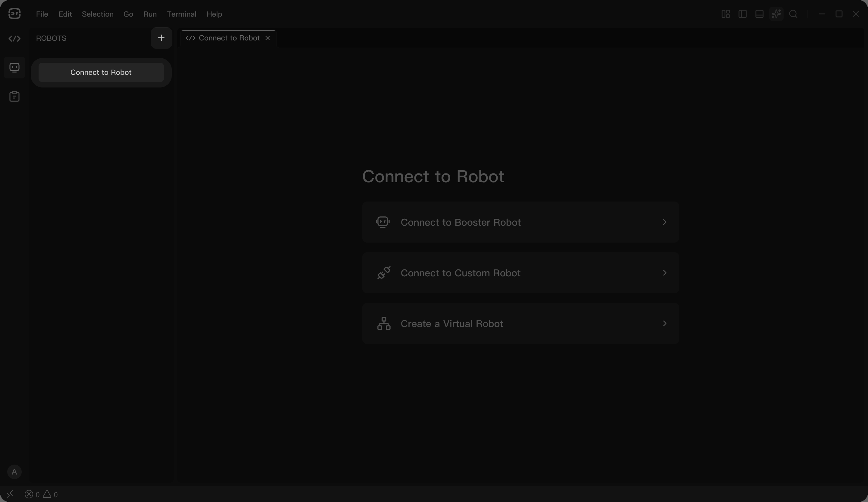This screenshot has height=502, width=868.
Task: Choose Create a Virtual Robot
Action: tap(520, 323)
